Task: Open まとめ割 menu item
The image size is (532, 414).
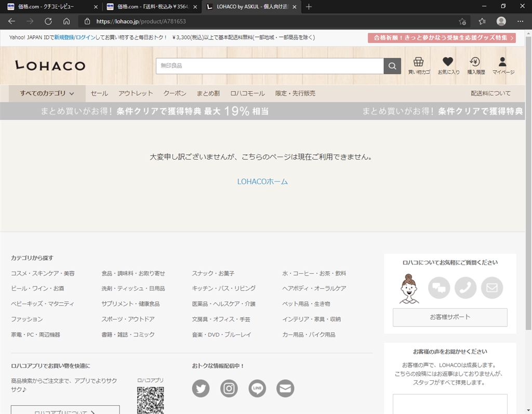Action: pos(208,94)
